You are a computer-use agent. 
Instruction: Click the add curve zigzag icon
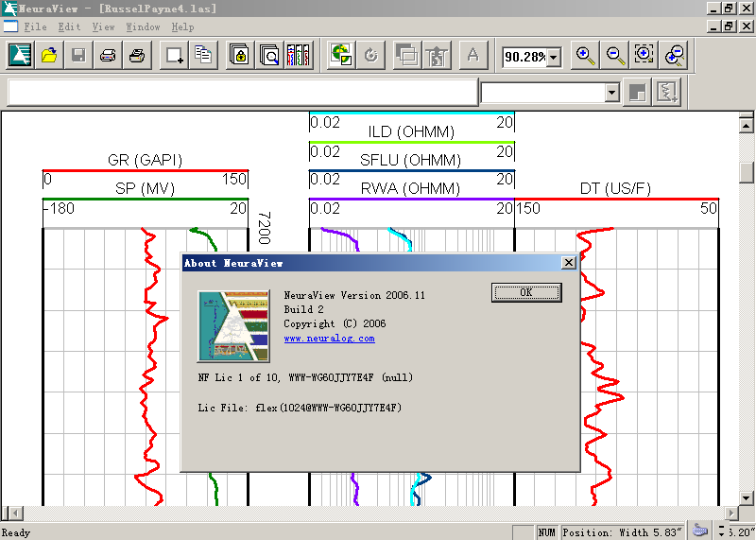point(667,92)
